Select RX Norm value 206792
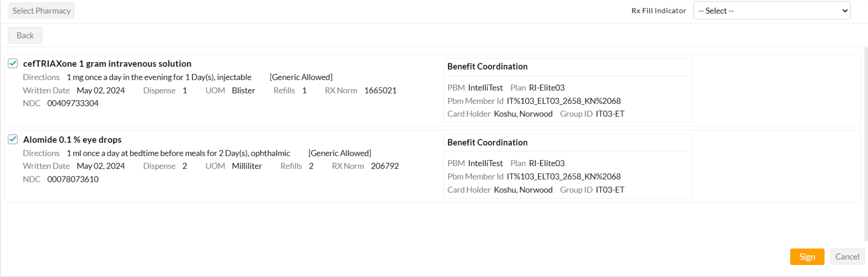 [x=385, y=166]
